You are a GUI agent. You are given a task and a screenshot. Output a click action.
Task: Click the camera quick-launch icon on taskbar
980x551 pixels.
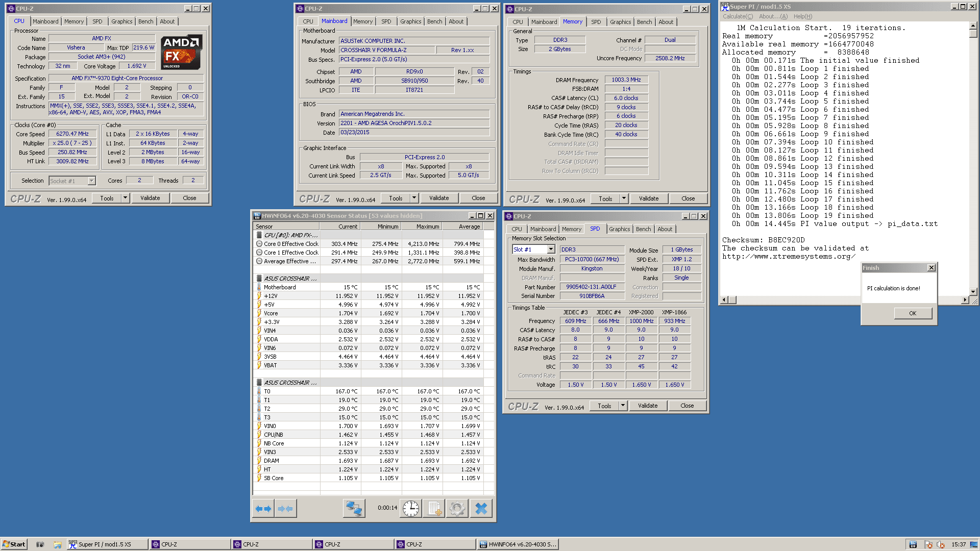click(x=40, y=544)
